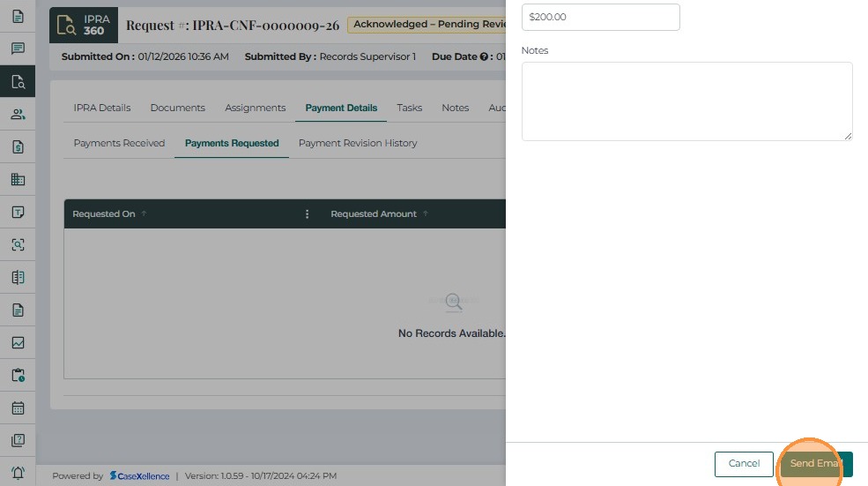Open the alarm bell notifications sidebar icon

[x=18, y=473]
